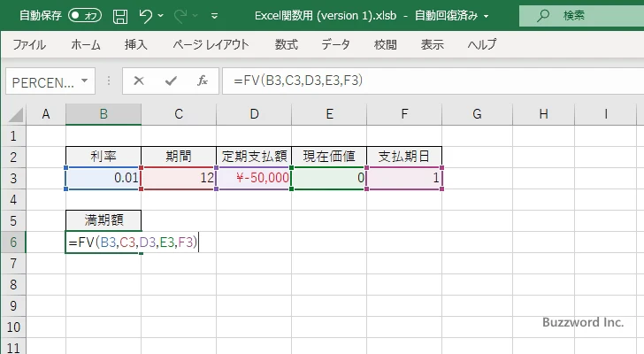Switch to the 校閲 tab

point(386,44)
